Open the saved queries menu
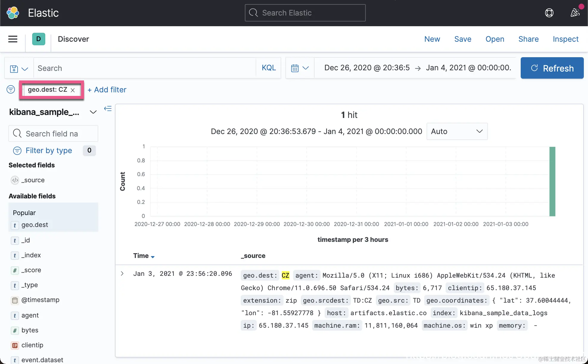 tap(19, 69)
